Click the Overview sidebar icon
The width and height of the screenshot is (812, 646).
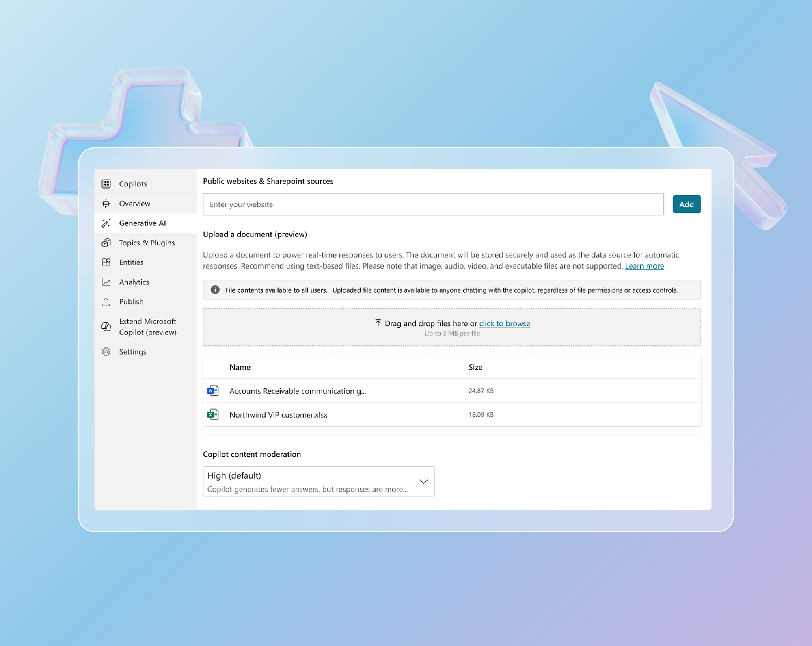(107, 203)
